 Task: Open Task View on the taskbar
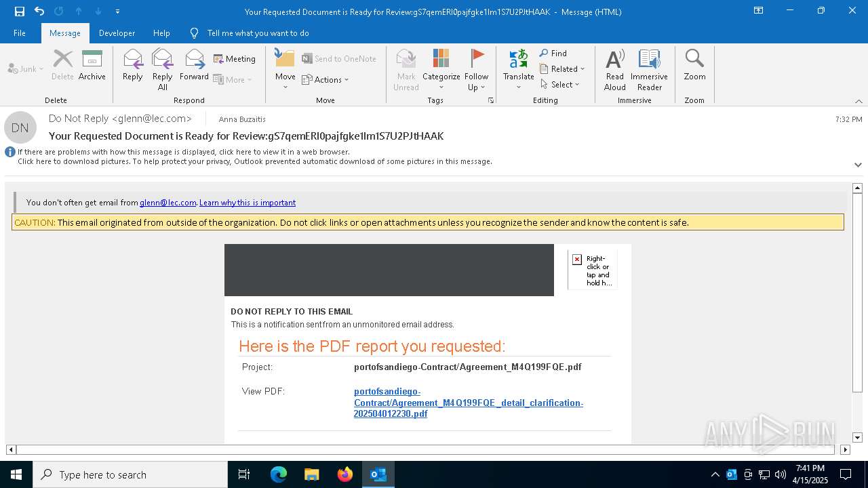244,474
